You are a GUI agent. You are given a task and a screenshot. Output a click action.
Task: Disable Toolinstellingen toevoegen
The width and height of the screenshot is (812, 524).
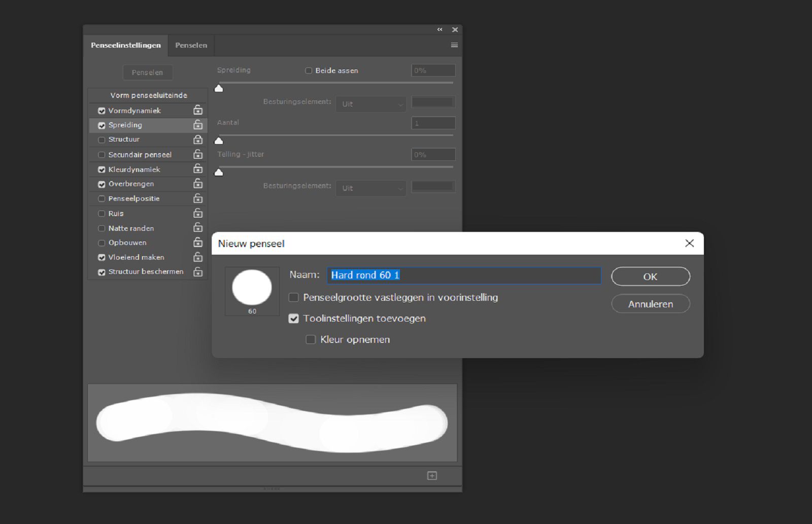tap(293, 319)
